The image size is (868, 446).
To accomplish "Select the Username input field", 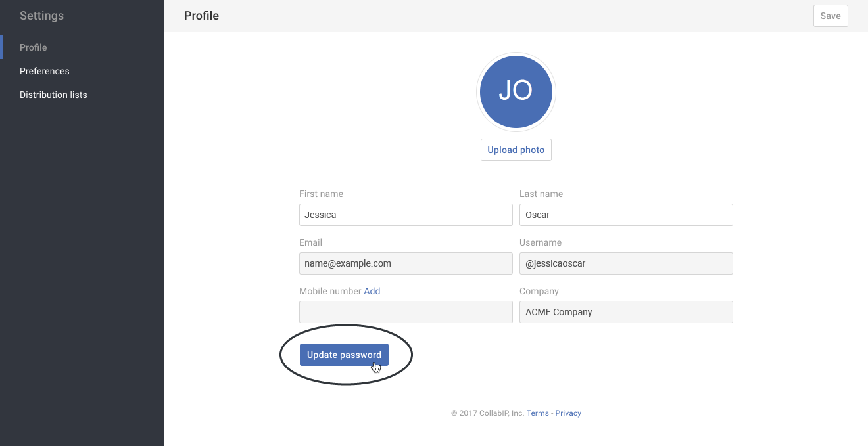I will click(625, 263).
